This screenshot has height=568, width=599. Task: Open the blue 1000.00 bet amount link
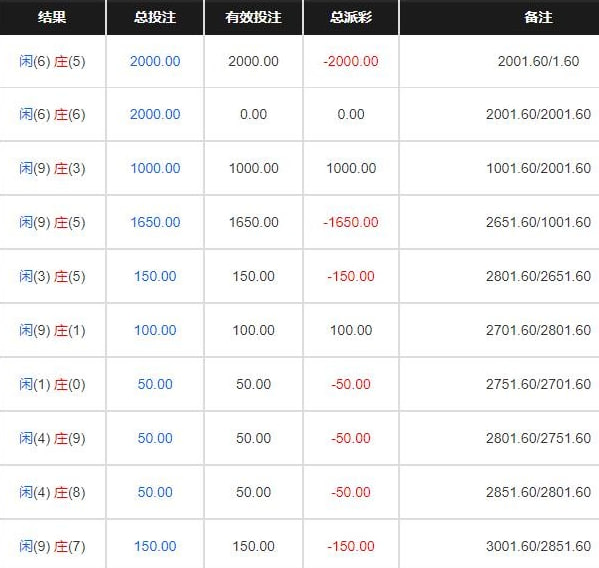(155, 168)
